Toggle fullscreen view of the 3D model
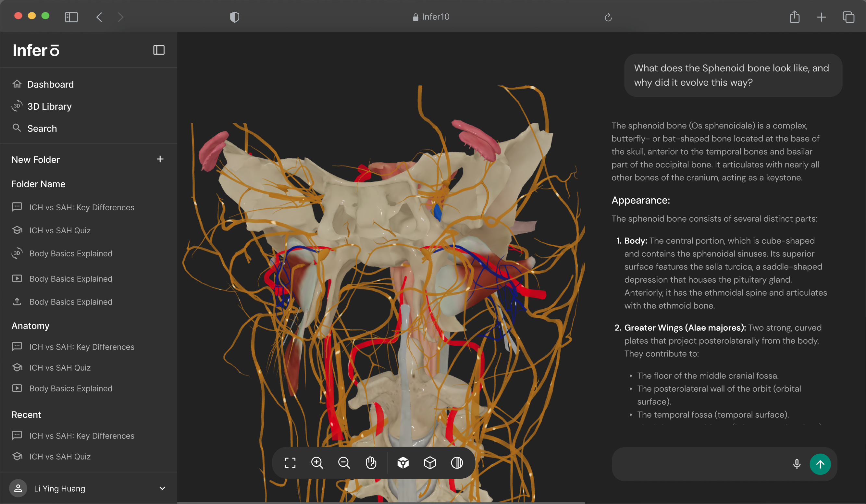Viewport: 866px width, 504px height. [290, 463]
